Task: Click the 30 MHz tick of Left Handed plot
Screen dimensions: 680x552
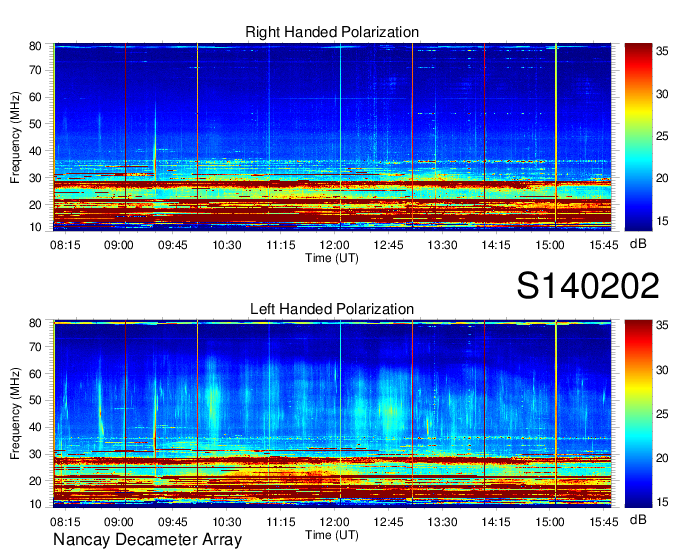Action: coord(35,454)
